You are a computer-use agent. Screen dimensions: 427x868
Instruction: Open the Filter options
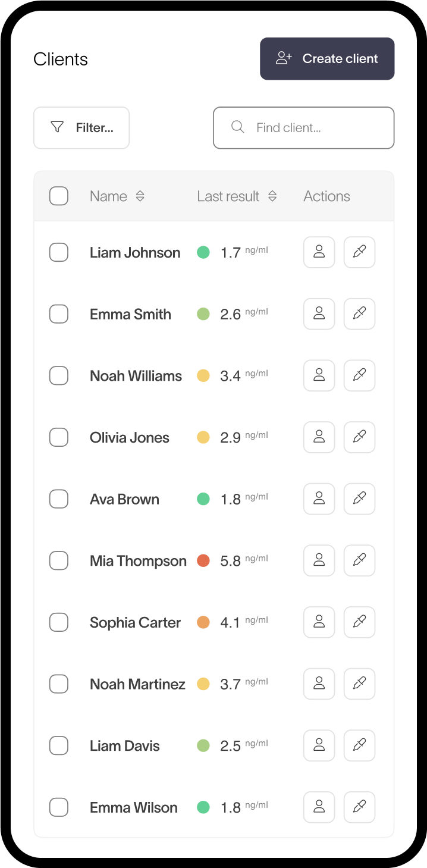pyautogui.click(x=81, y=128)
